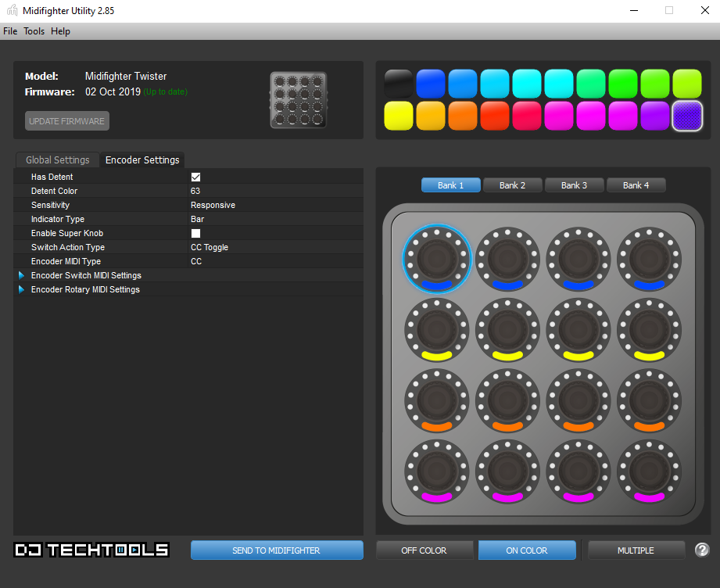Viewport: 720px width, 588px height.
Task: Click the Indicator Type label
Action: click(58, 219)
